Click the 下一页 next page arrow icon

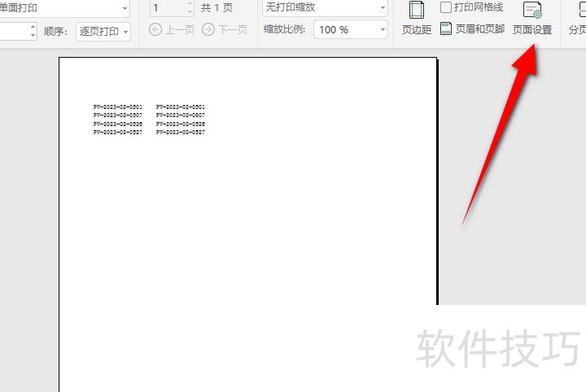208,29
